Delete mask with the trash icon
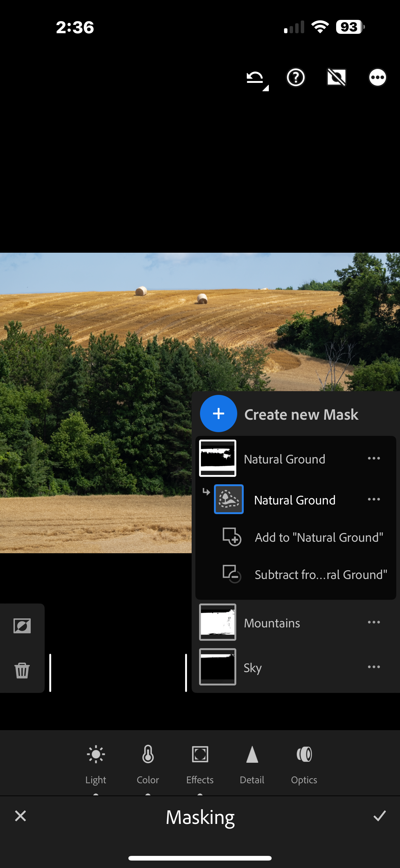This screenshot has width=400, height=868. click(22, 670)
